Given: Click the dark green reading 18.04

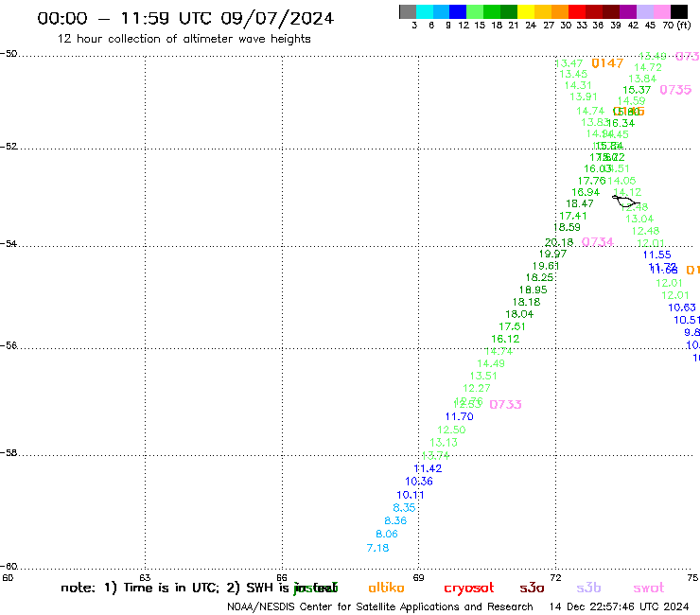Looking at the screenshot, I should 519,314.
